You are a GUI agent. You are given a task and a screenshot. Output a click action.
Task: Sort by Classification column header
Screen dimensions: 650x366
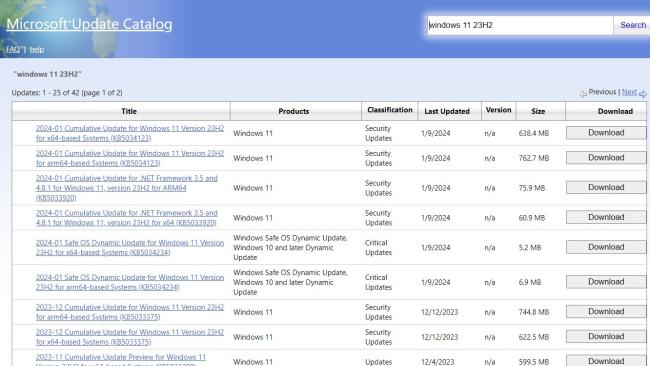tap(390, 110)
